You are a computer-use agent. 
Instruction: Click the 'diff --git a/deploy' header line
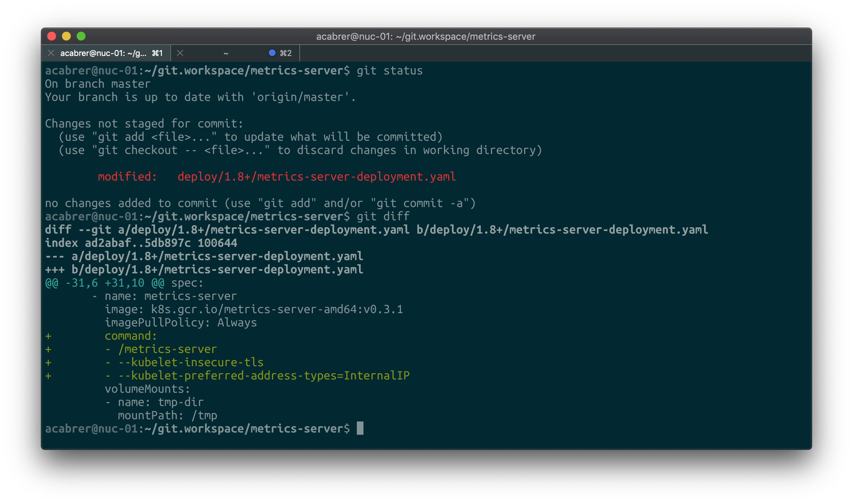(x=376, y=230)
